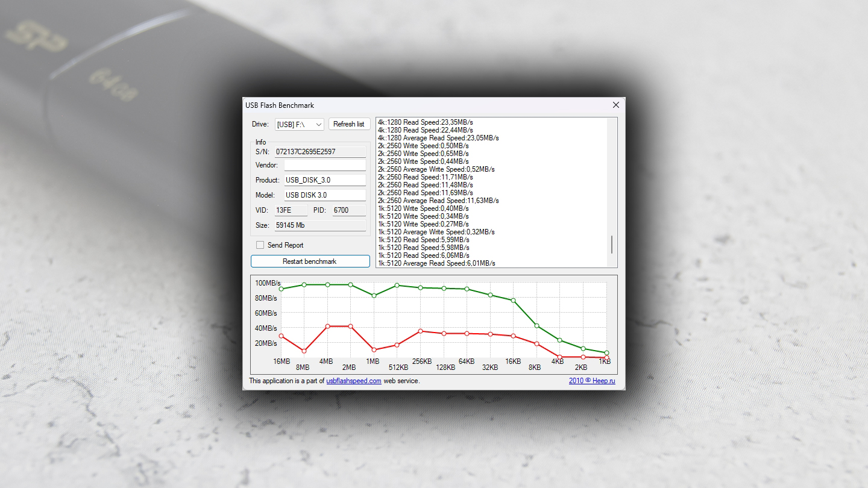Select log line '4k:1280 Average Read Speed:23,05MB/s'

[438, 138]
